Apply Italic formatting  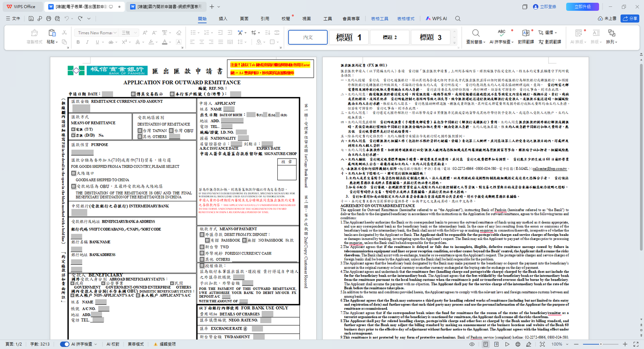point(87,42)
